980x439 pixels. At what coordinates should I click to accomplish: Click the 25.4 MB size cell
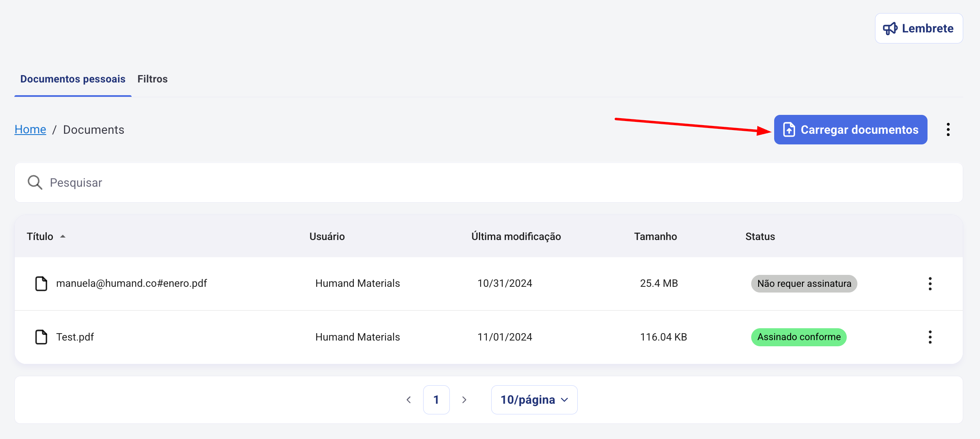coord(659,283)
